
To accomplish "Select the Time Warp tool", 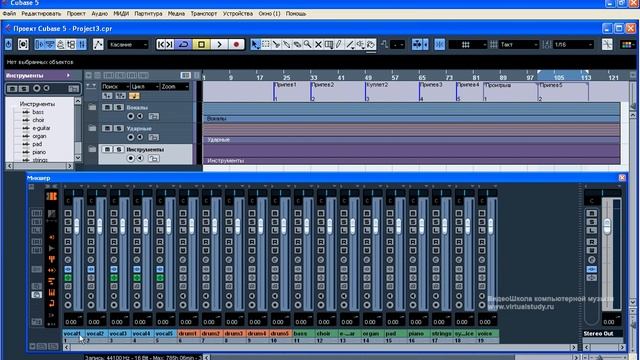I will 329,44.
